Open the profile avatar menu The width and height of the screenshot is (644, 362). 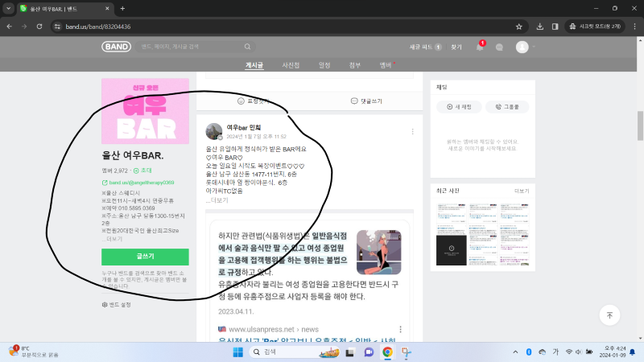pos(522,47)
